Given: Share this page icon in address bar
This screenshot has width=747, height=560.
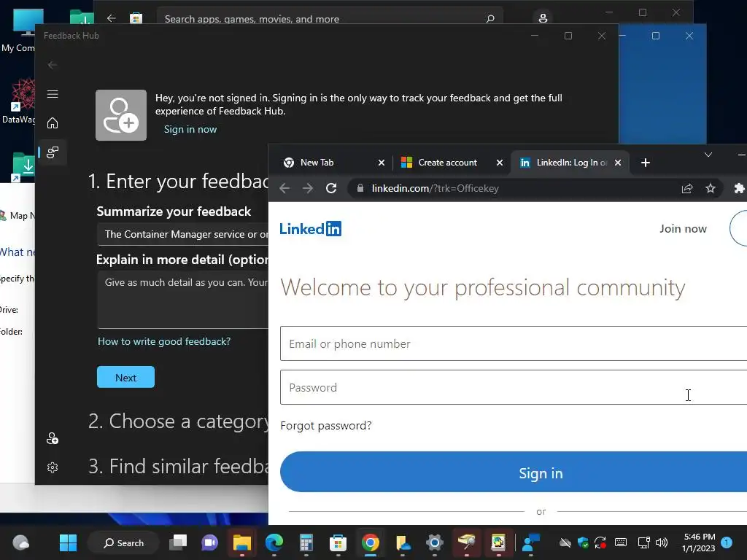Looking at the screenshot, I should pyautogui.click(x=687, y=189).
